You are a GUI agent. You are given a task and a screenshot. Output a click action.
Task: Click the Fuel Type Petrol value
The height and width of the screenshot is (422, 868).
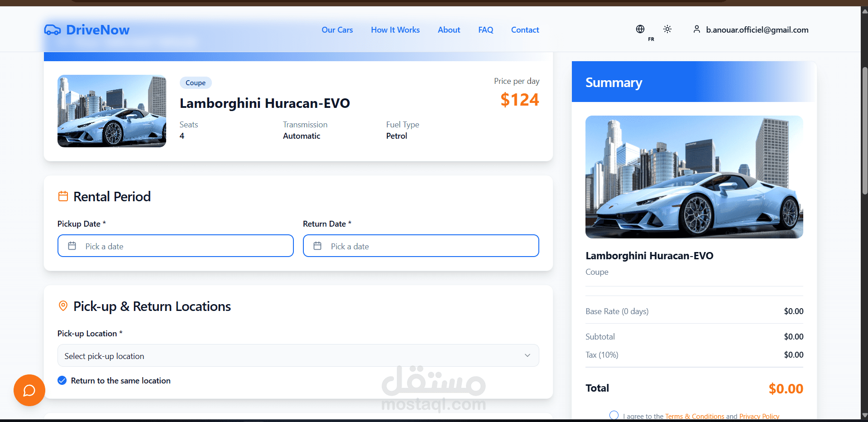point(397,136)
